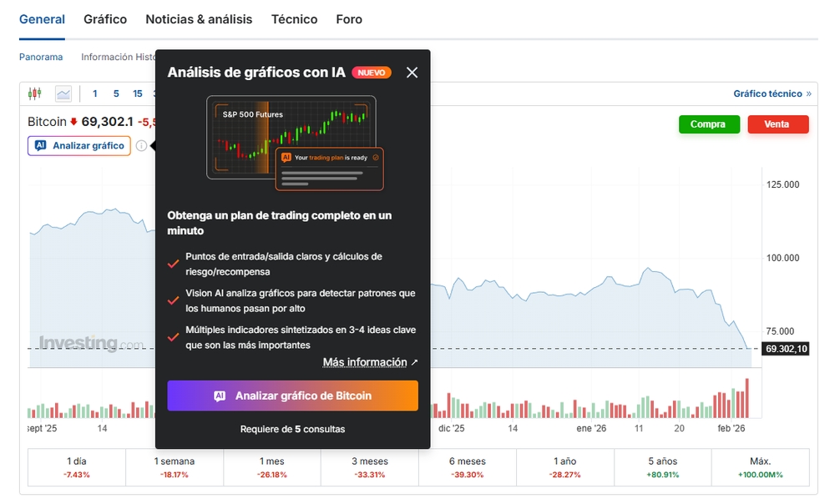Open the Foro tab
The image size is (835, 504).
pos(349,19)
